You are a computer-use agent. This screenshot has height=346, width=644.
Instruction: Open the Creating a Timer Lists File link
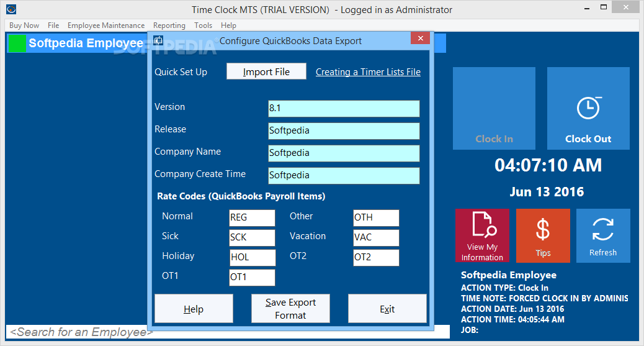(x=368, y=72)
